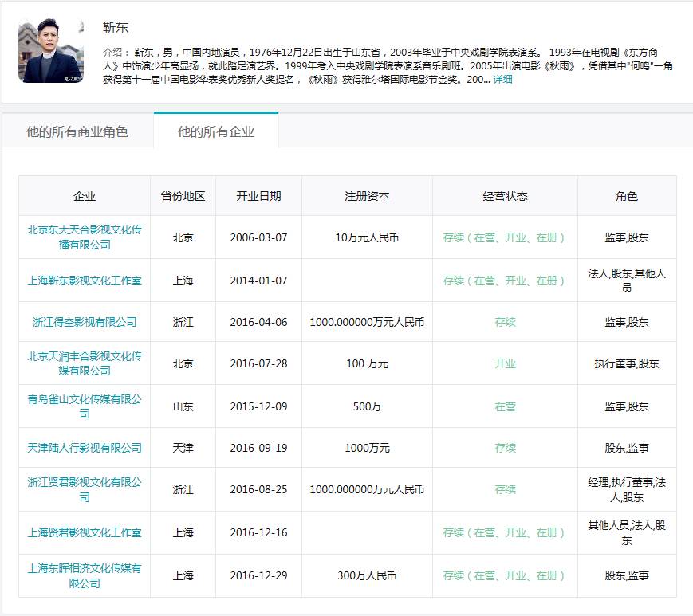The image size is (693, 616).
Task: Click the profile photo of 靳东
Action: pyautogui.click(x=51, y=51)
